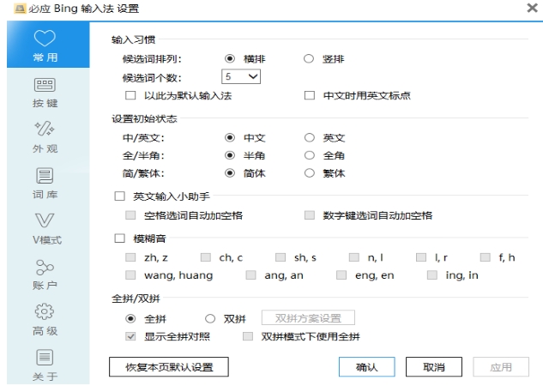Enable the 模糊音 checkbox

[119, 238]
